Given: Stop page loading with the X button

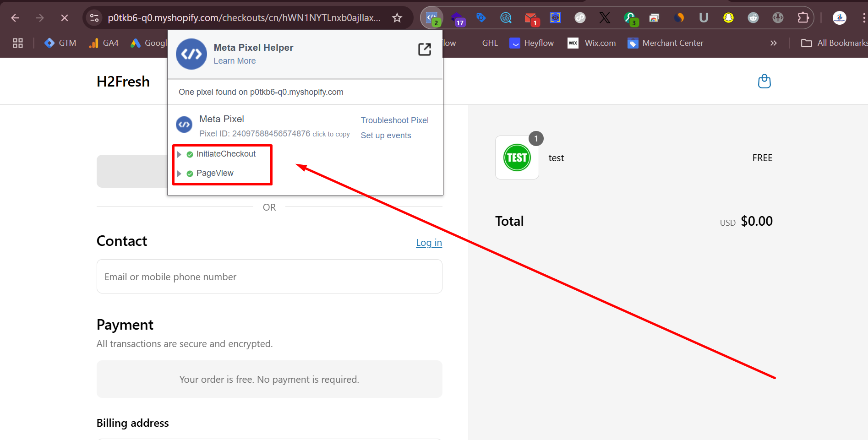Looking at the screenshot, I should [x=65, y=18].
